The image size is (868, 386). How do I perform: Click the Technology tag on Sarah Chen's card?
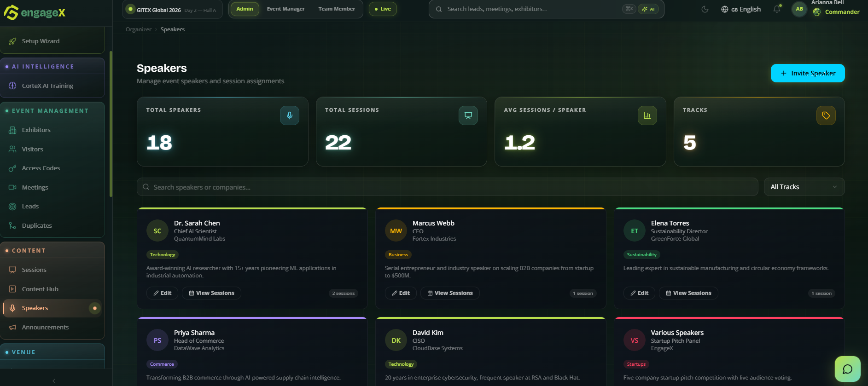(x=163, y=255)
